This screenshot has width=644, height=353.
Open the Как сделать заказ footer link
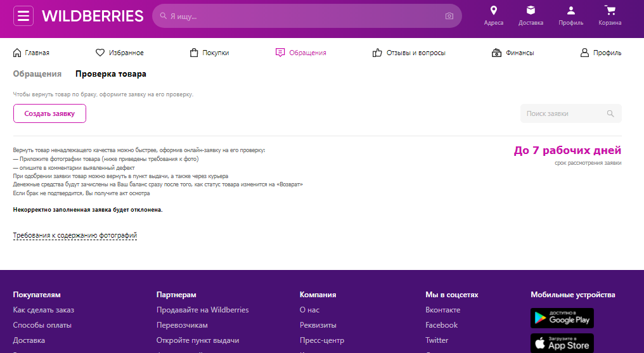(44, 310)
